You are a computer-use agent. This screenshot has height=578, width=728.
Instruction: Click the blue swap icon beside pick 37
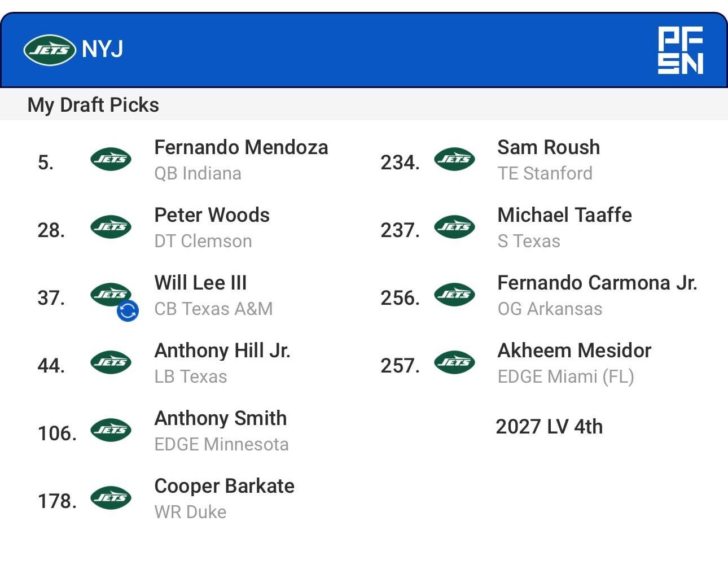point(128,310)
